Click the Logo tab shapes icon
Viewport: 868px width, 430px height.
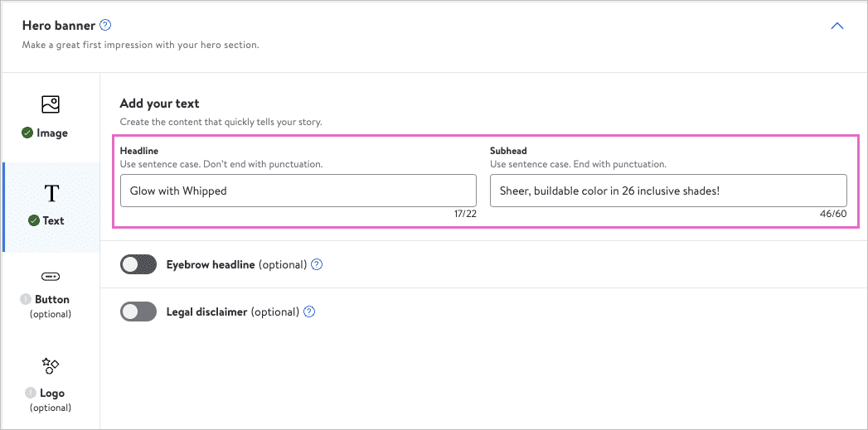[x=51, y=365]
